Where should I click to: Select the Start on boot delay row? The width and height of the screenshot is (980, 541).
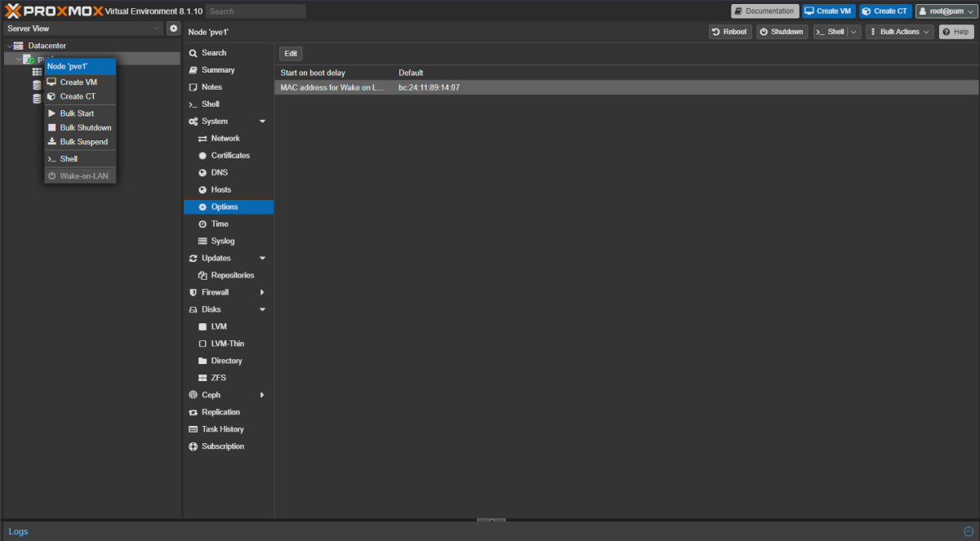[x=626, y=73]
